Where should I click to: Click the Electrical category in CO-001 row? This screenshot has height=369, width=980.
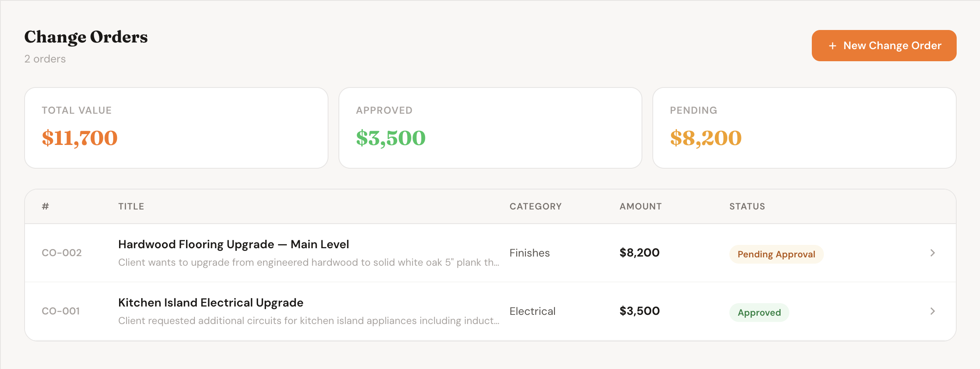(532, 311)
